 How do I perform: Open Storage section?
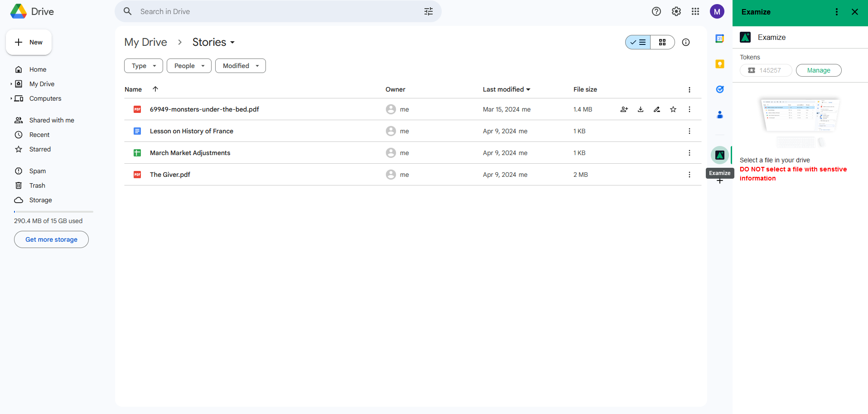pyautogui.click(x=41, y=200)
